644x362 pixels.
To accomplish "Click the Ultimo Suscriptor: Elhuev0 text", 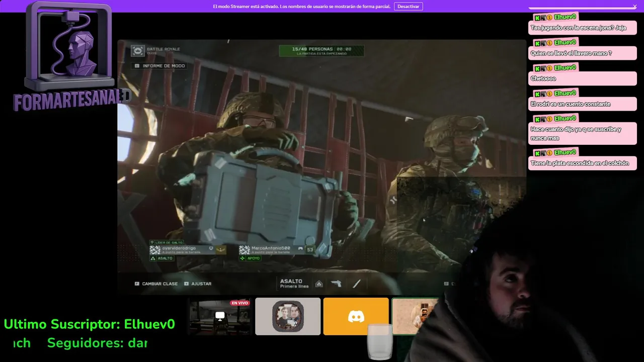I will coord(89,324).
